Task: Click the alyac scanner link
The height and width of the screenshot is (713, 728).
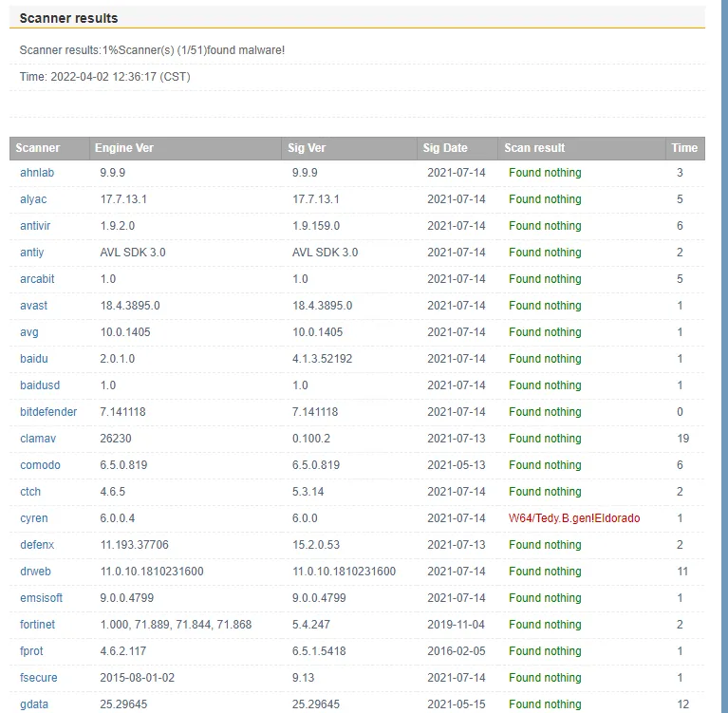Action: point(33,199)
